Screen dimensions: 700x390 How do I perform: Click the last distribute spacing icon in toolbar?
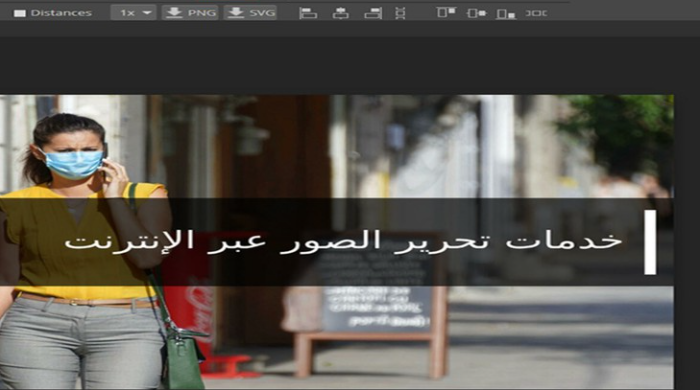(x=536, y=13)
